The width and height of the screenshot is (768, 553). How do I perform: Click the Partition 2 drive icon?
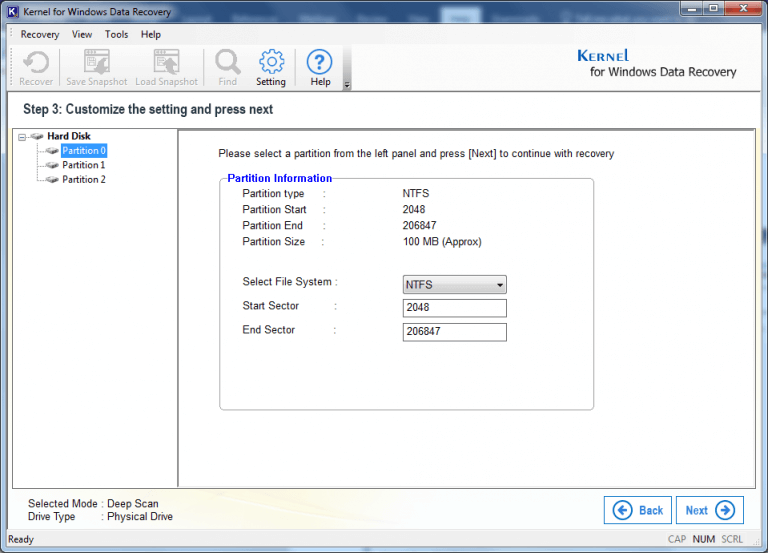click(x=52, y=180)
